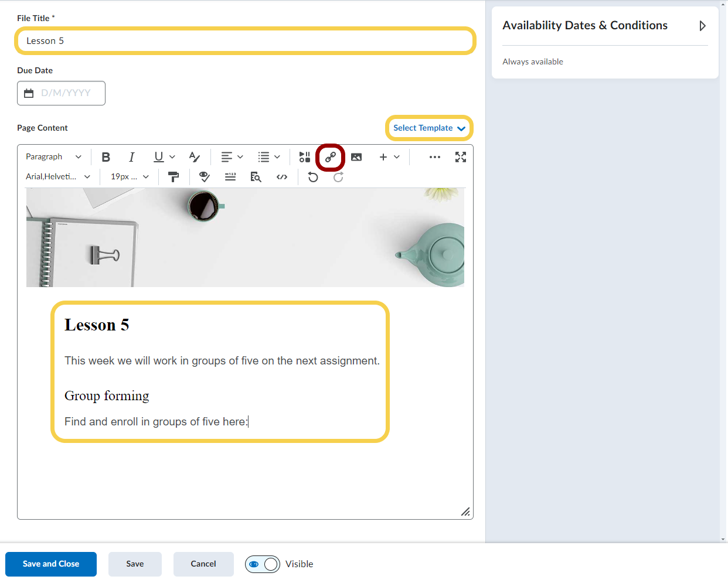Viewport: 728px width, 583px height.
Task: Expand Availability Dates & Conditions panel
Action: (702, 26)
